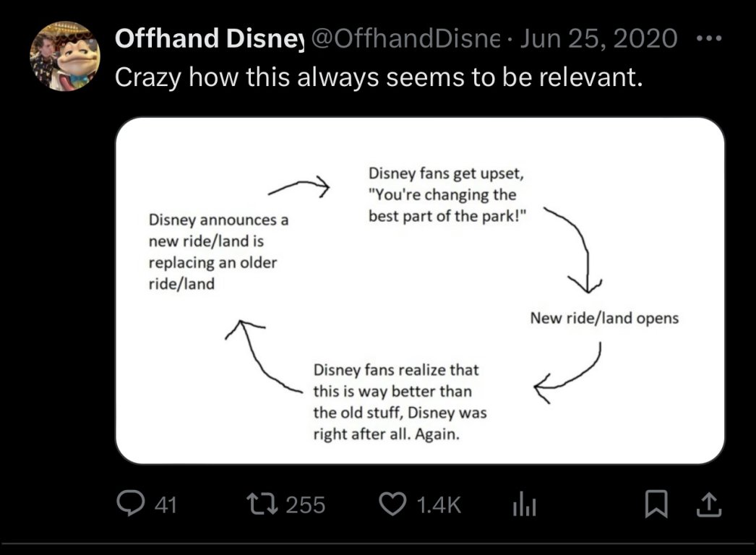Screen dimensions: 756x555
Task: Click the 1.4K likes count
Action: point(439,504)
